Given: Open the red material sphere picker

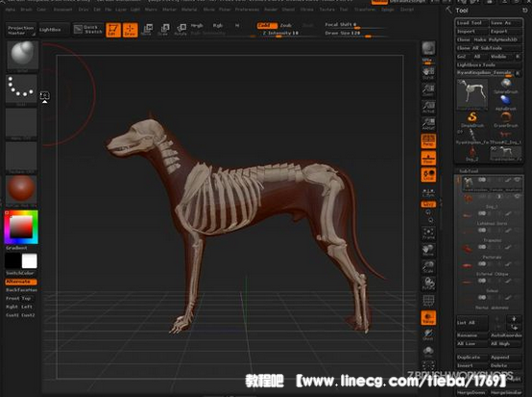Looking at the screenshot, I should coord(21,189).
